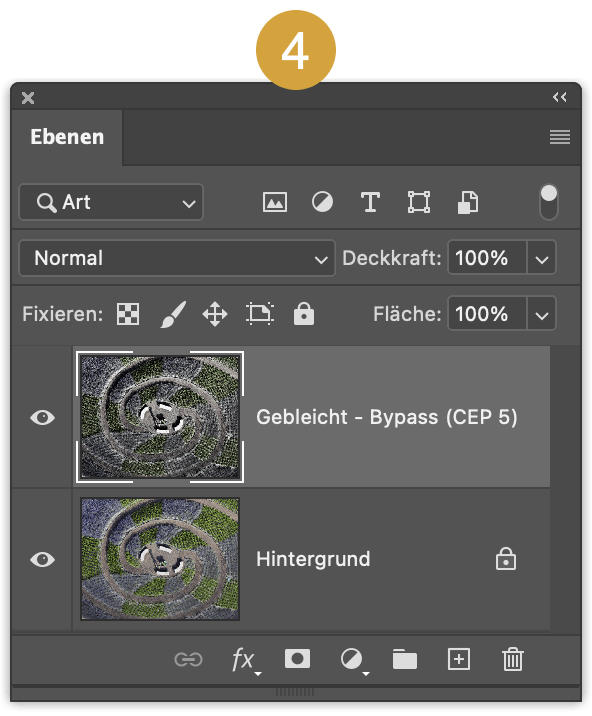
Task: Filter for smart object layers icon
Action: [x=468, y=202]
